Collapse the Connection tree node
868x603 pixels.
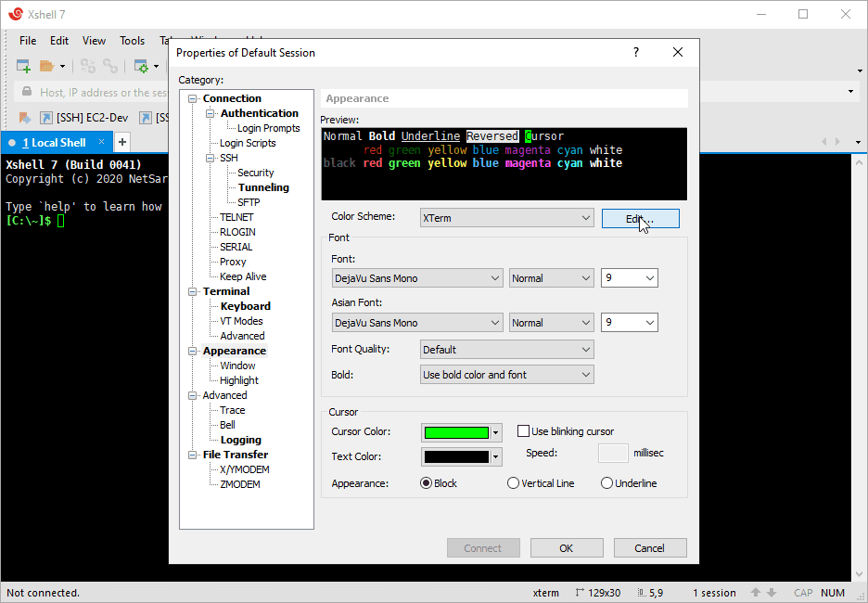pyautogui.click(x=192, y=98)
